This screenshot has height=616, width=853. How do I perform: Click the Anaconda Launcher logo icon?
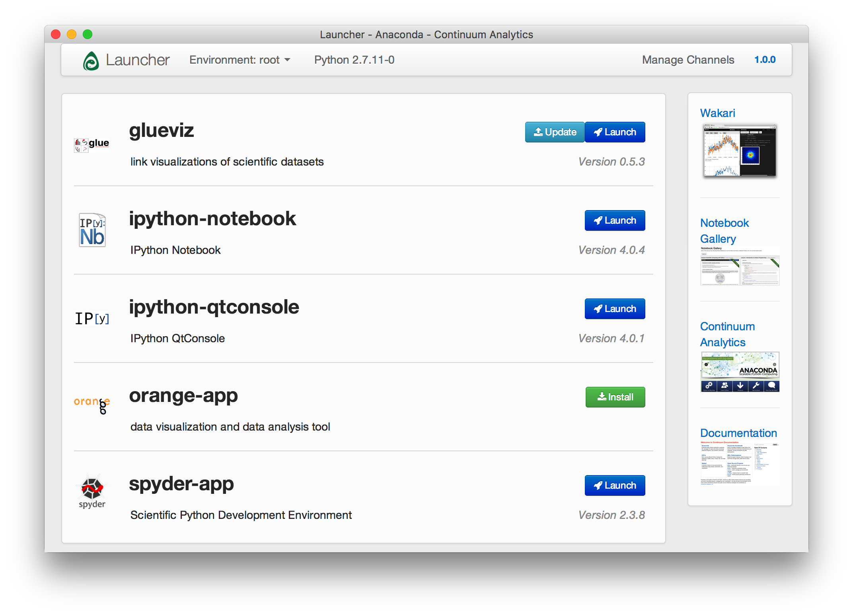tap(91, 61)
